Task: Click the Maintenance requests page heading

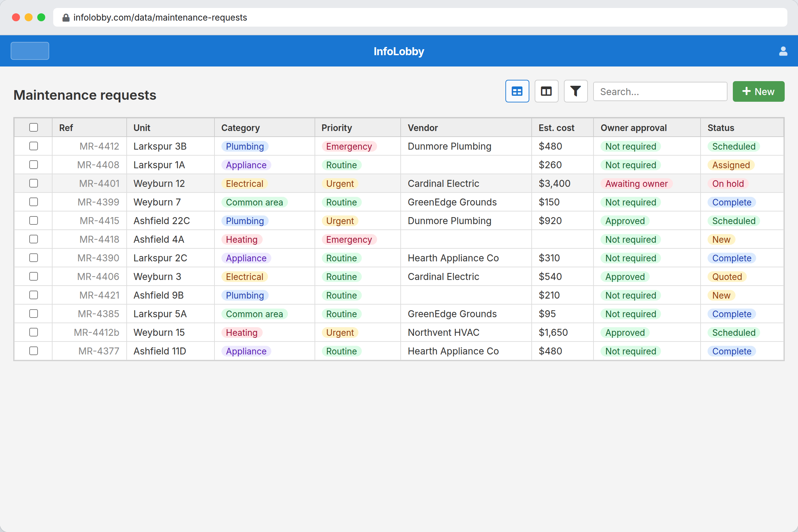Action: point(85,95)
